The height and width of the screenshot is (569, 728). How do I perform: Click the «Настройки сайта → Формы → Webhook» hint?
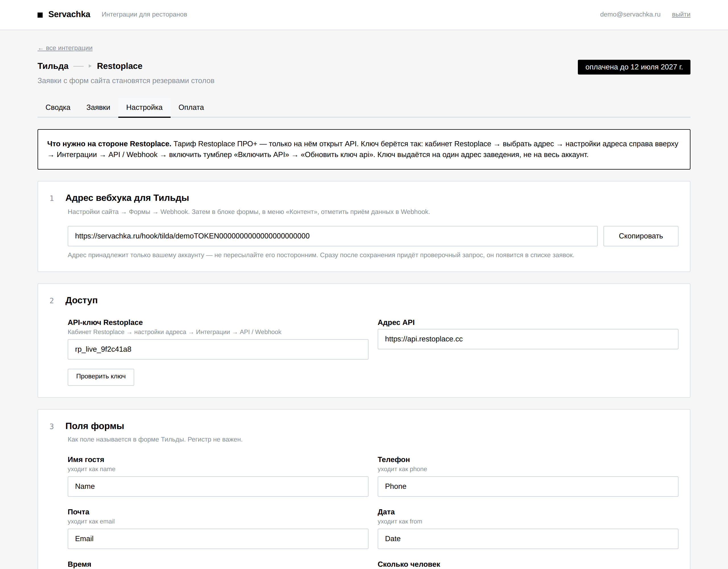249,212
